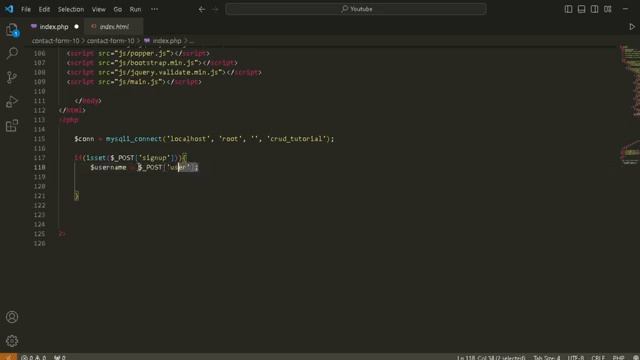Go forward with the right arrow
This screenshot has width=640, height=360.
(x=216, y=9)
